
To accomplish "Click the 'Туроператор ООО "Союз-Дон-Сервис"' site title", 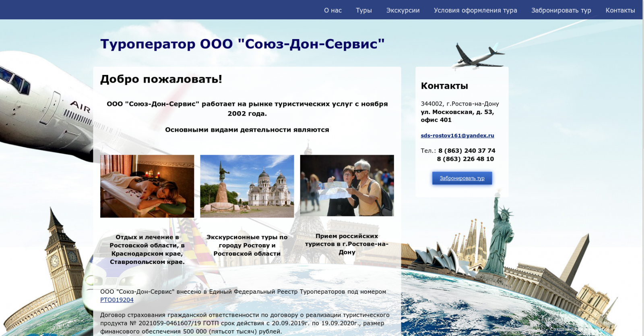I will (x=242, y=44).
